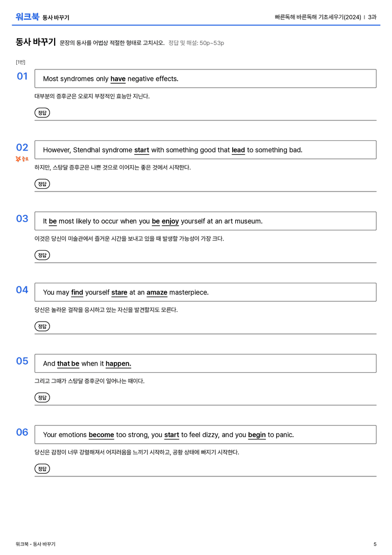Click underlined word 'enjoy' in sentence 03
This screenshot has height=555, width=392.
170,221
